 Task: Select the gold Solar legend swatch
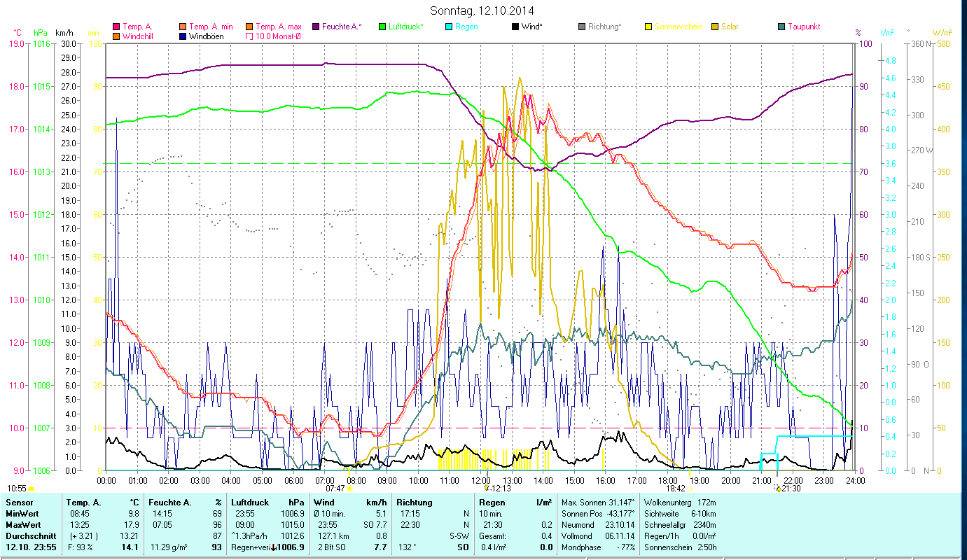pos(715,27)
